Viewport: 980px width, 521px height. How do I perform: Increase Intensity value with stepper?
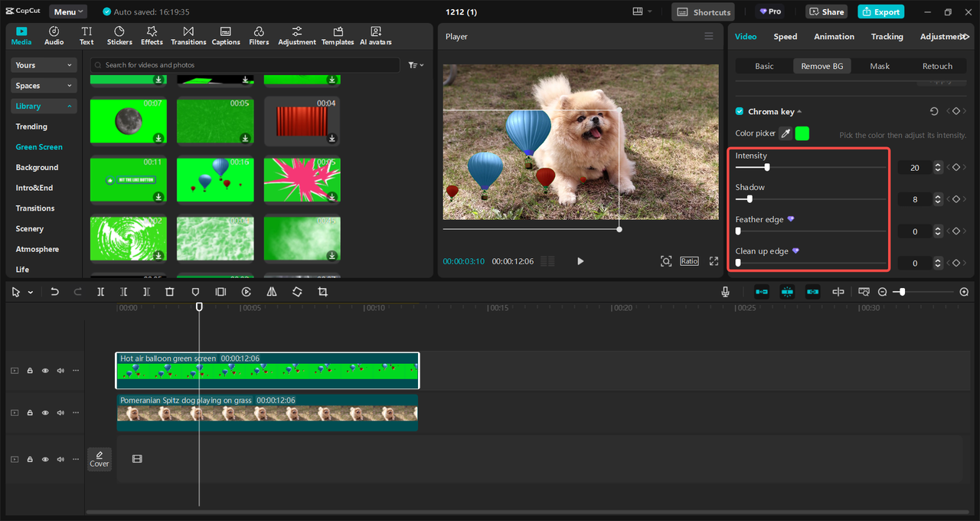point(939,164)
